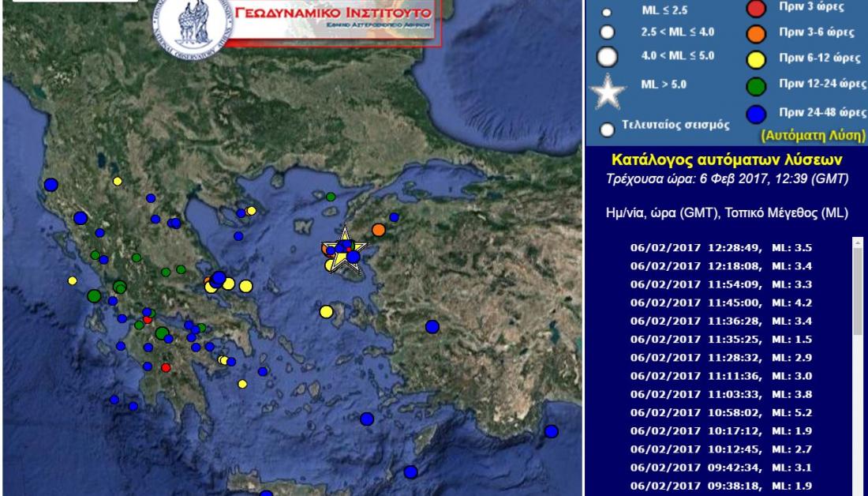The width and height of the screenshot is (868, 496).
Task: Click the scroll-up arrow of the earthquake list
Action: [858, 244]
